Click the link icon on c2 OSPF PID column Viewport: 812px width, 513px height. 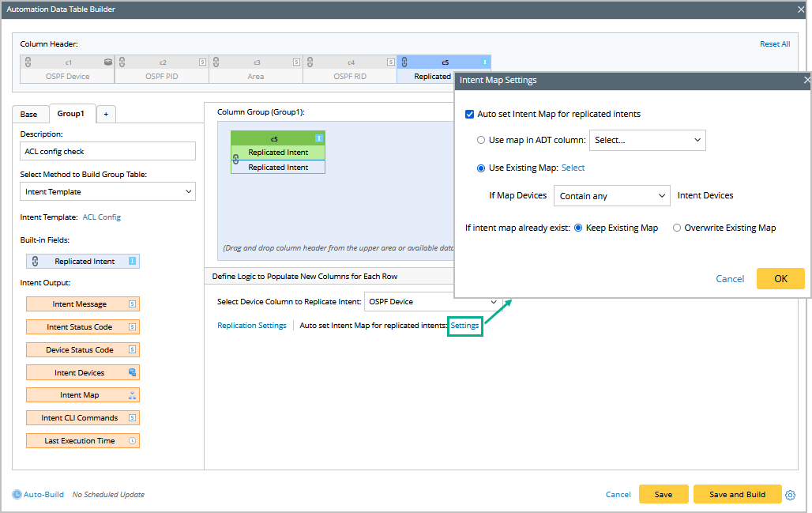[x=122, y=62]
